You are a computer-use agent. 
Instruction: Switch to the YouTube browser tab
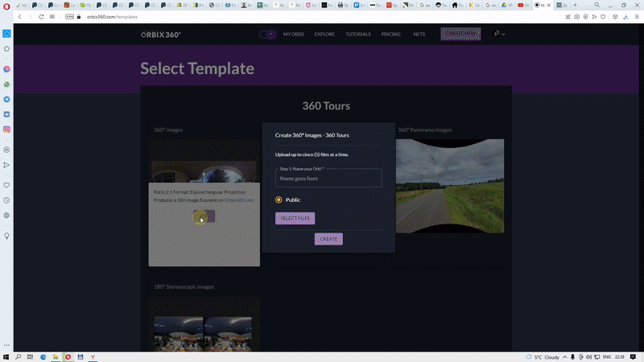click(523, 6)
